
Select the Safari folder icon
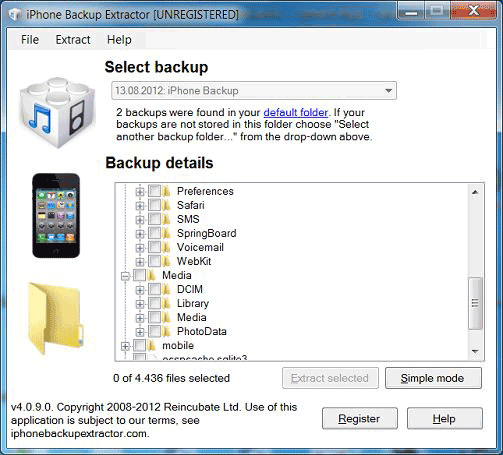[x=167, y=205]
